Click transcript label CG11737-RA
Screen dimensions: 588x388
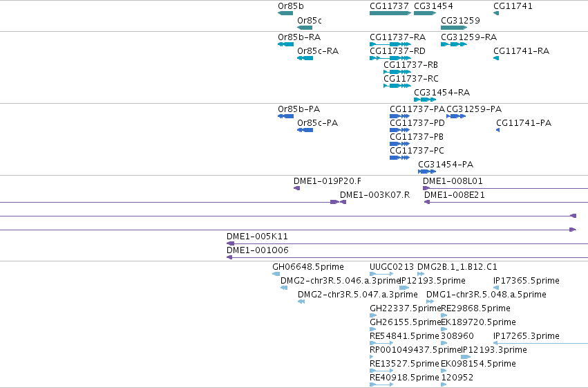(397, 37)
